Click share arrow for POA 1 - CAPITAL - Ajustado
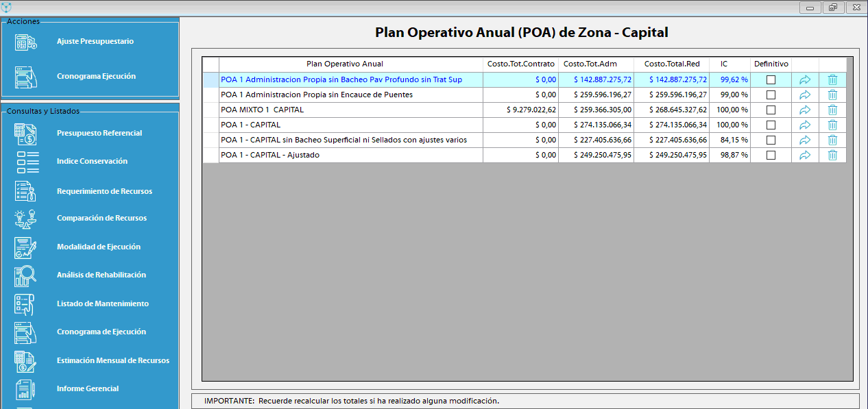 point(805,155)
